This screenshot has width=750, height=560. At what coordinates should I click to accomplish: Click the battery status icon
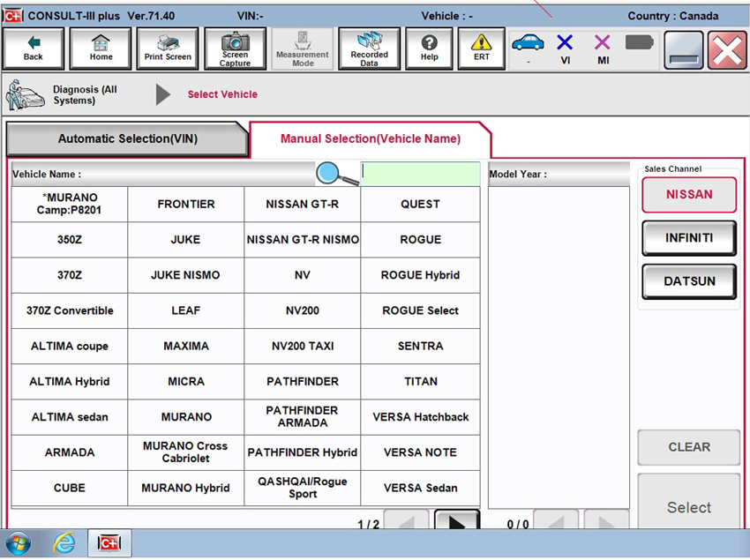(639, 42)
